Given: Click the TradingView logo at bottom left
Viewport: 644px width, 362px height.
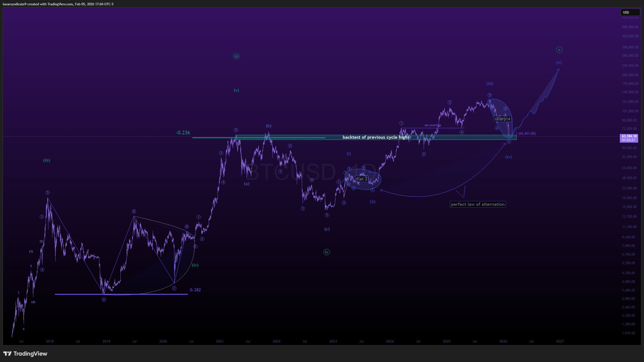Looking at the screenshot, I should click(25, 354).
